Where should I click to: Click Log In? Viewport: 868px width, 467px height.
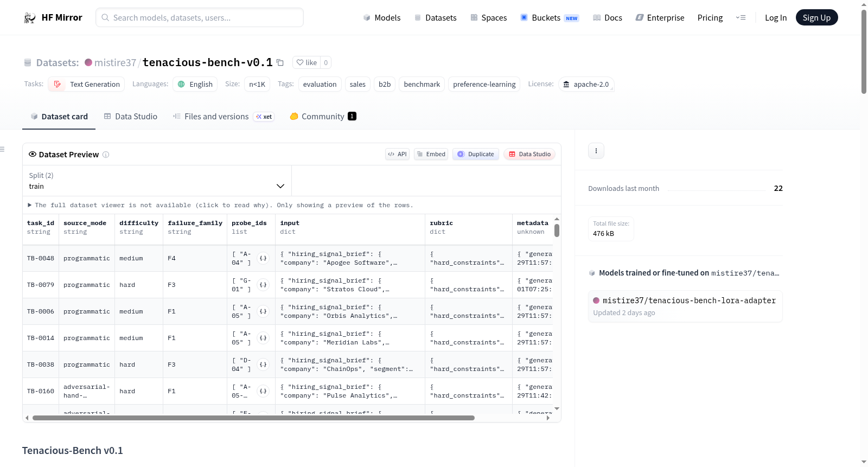[776, 18]
